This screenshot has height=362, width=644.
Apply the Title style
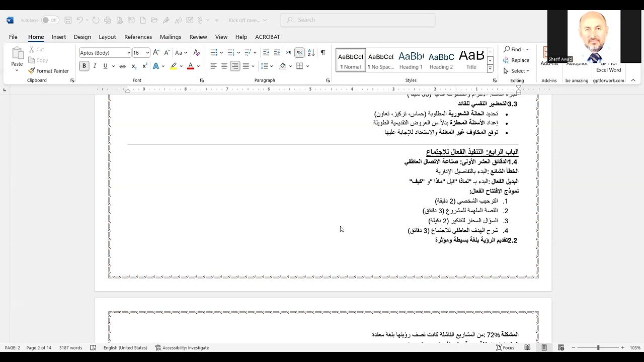pos(471,60)
